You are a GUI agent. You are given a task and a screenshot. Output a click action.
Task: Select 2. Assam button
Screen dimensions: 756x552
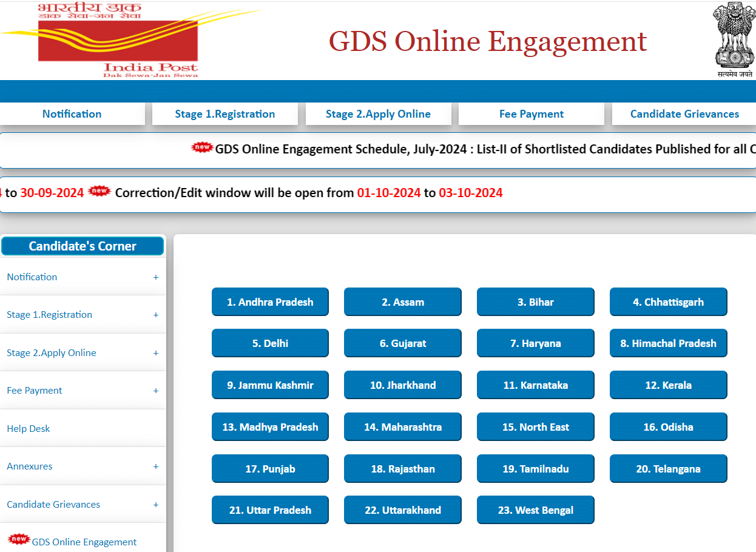pos(403,302)
